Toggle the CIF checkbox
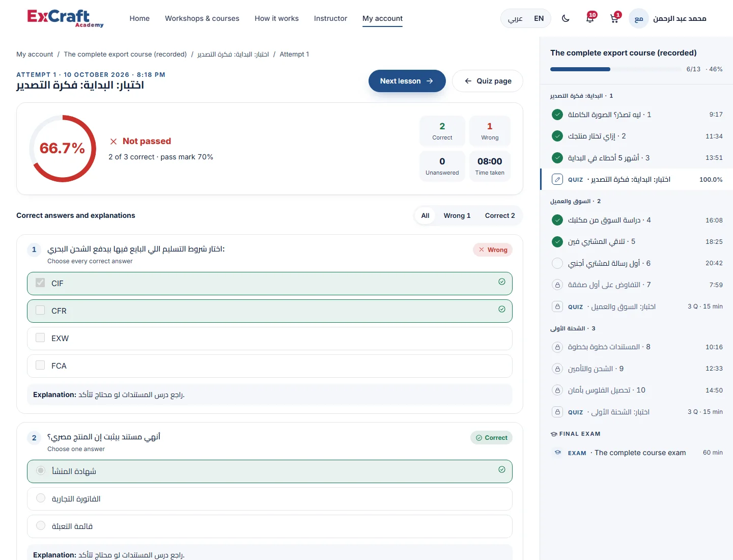 click(x=40, y=283)
